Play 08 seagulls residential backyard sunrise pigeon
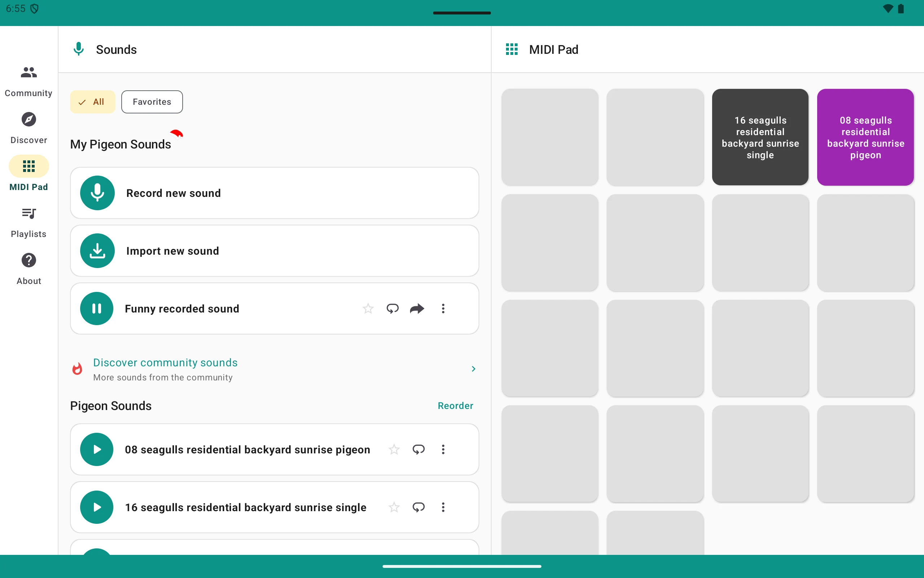Image resolution: width=924 pixels, height=578 pixels. coord(97,449)
